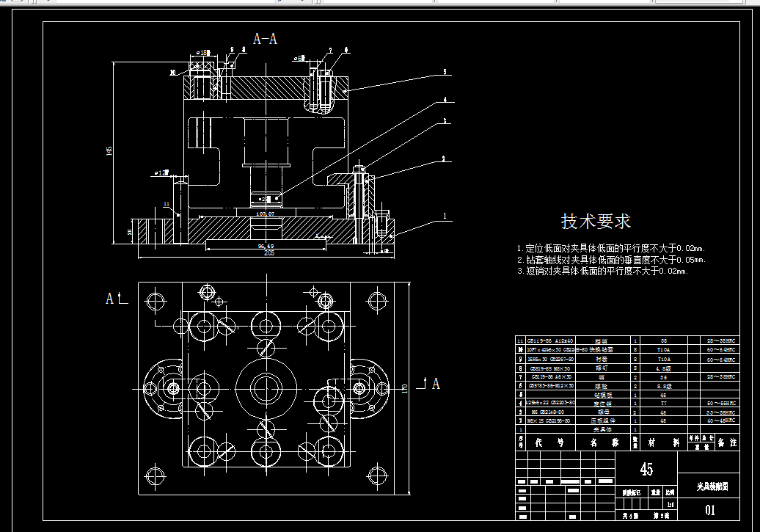760x532 pixels.
Task: Click part balloon number 4 leader label
Action: coord(445,100)
